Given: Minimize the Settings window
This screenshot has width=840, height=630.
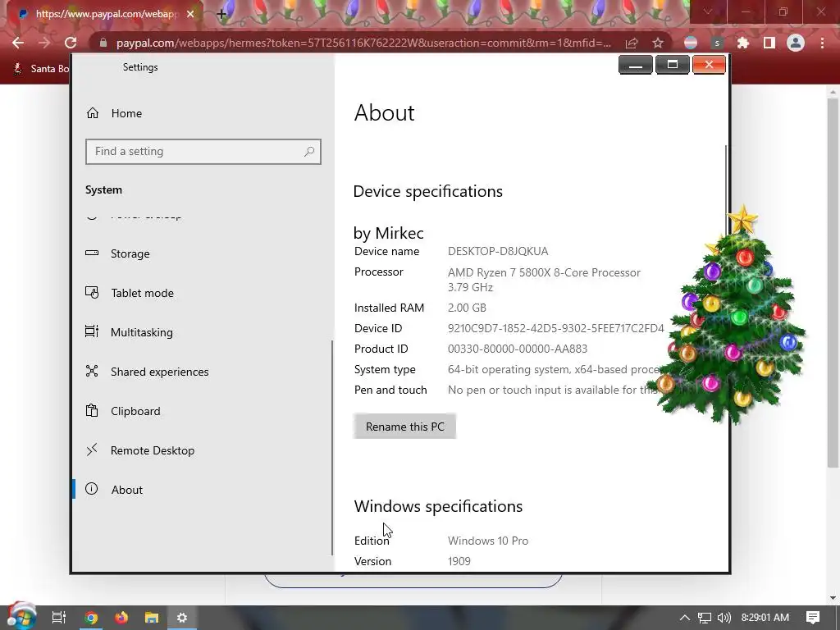Looking at the screenshot, I should (636, 65).
